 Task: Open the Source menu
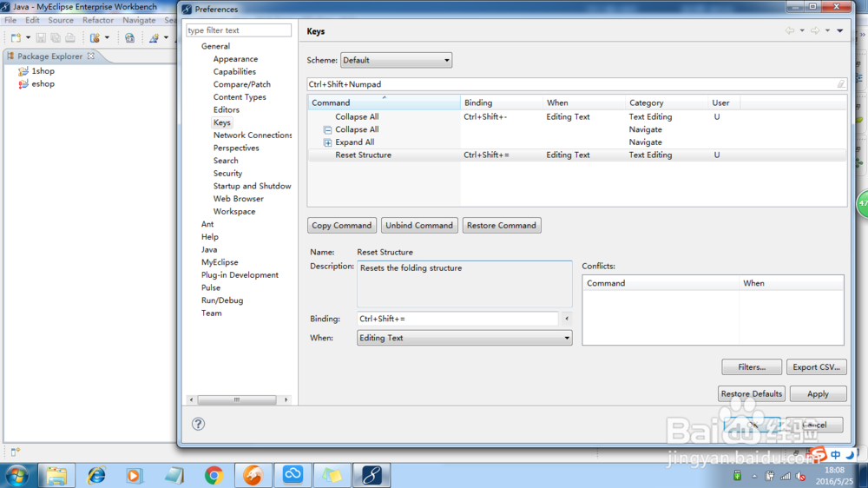(x=61, y=20)
